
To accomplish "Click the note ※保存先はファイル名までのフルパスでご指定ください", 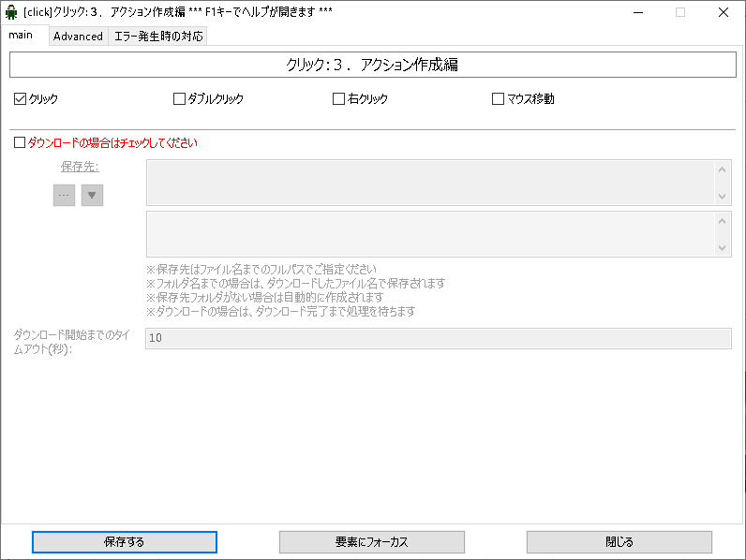I will pos(261,270).
